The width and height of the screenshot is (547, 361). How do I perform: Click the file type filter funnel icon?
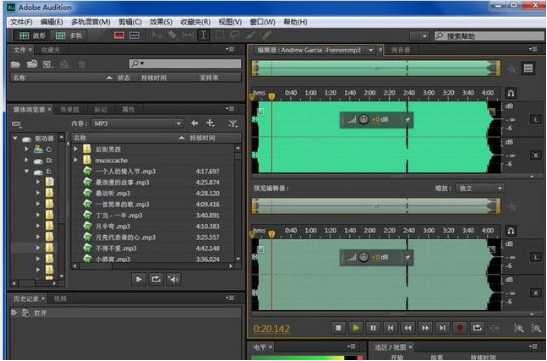click(x=233, y=123)
